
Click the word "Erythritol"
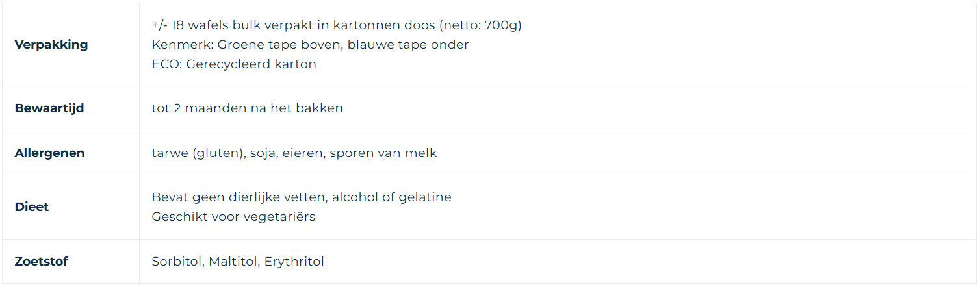pyautogui.click(x=294, y=262)
